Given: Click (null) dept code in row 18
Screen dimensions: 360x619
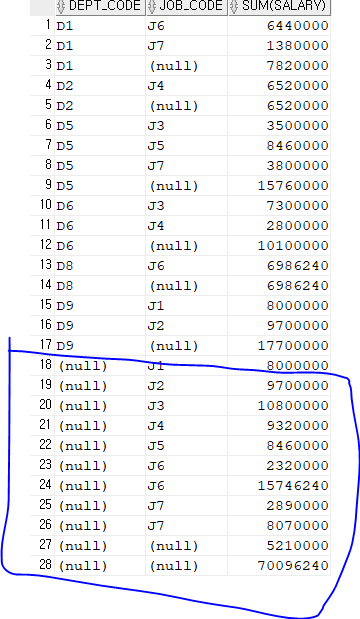Looking at the screenshot, I should tap(82, 366).
